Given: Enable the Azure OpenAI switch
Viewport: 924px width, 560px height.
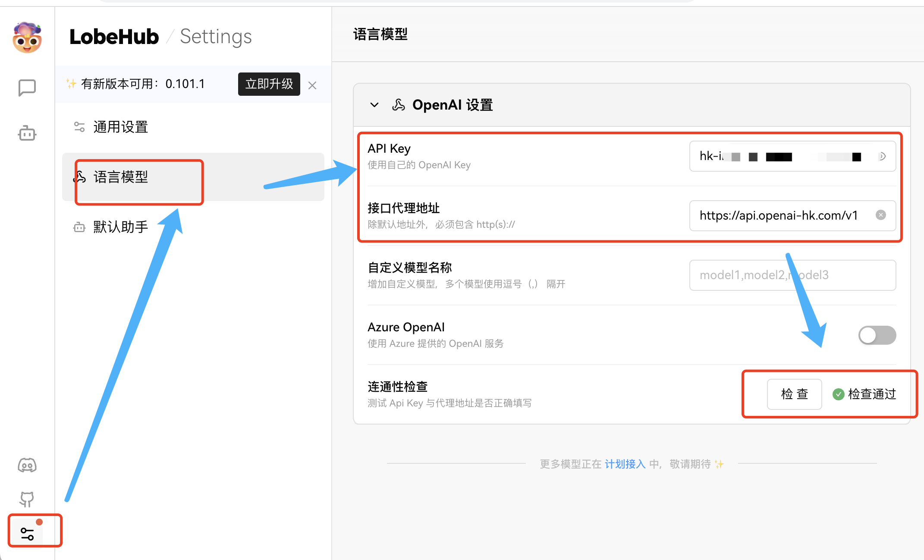Looking at the screenshot, I should [x=877, y=335].
